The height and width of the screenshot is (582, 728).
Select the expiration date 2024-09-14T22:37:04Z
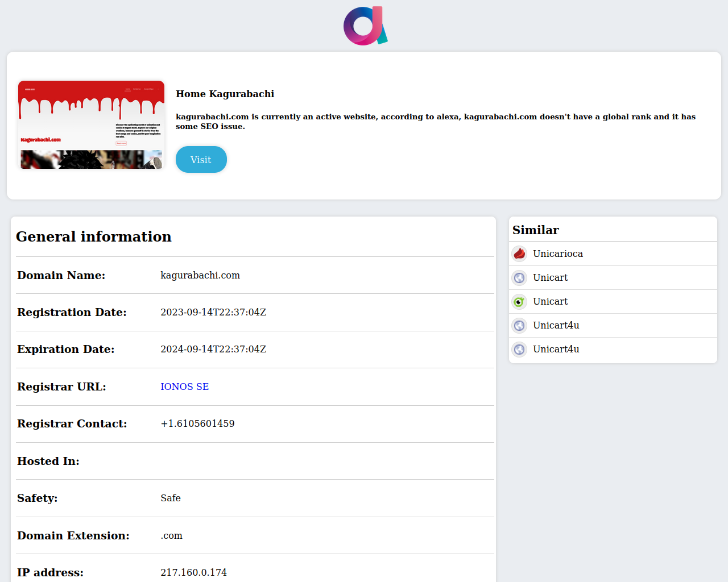[213, 349]
